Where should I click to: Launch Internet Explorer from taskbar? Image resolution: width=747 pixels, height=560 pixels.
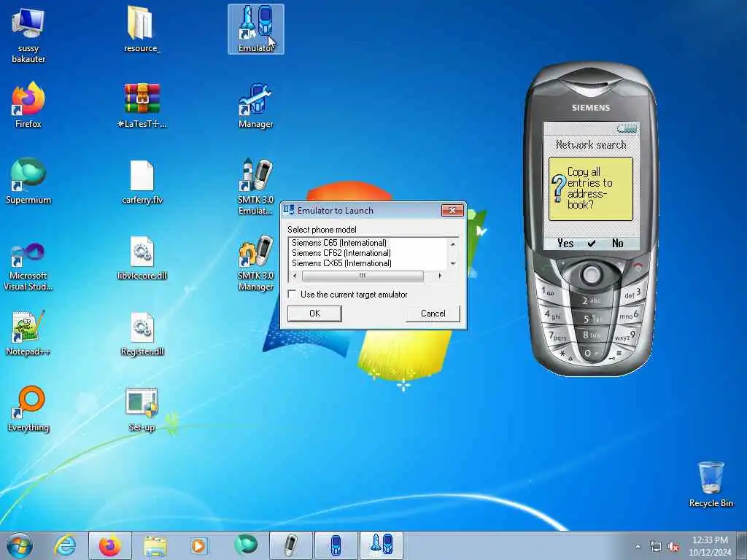tap(65, 545)
